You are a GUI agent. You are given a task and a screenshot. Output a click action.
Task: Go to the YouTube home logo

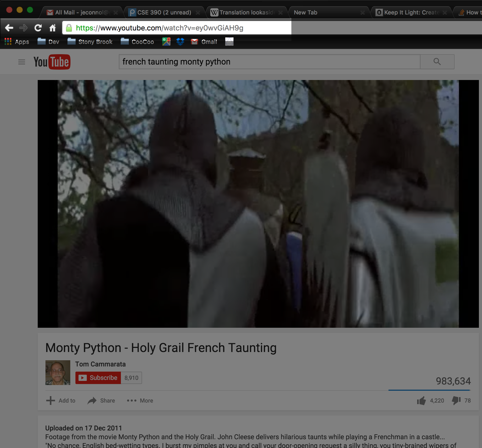52,62
